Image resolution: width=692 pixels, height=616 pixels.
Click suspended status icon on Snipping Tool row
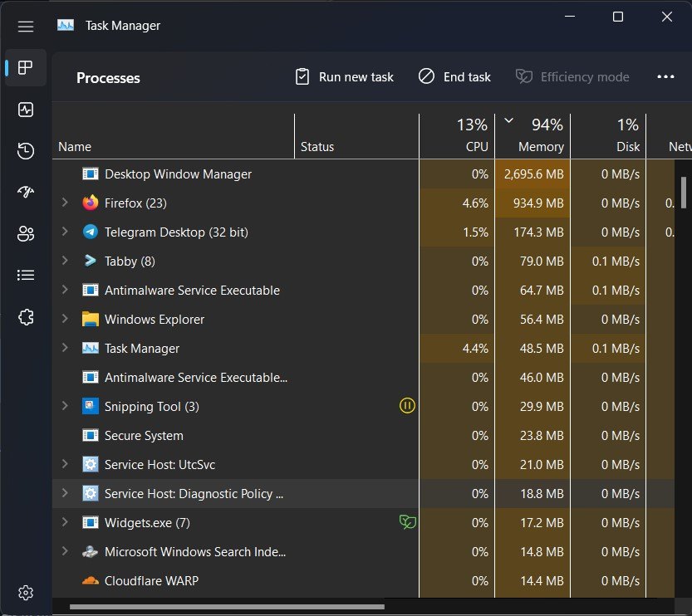click(x=407, y=406)
